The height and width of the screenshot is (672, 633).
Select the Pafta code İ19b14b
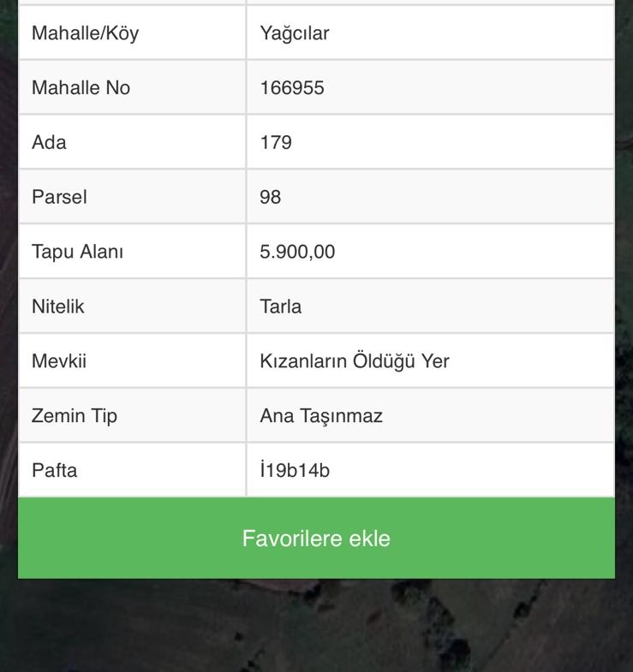295,470
